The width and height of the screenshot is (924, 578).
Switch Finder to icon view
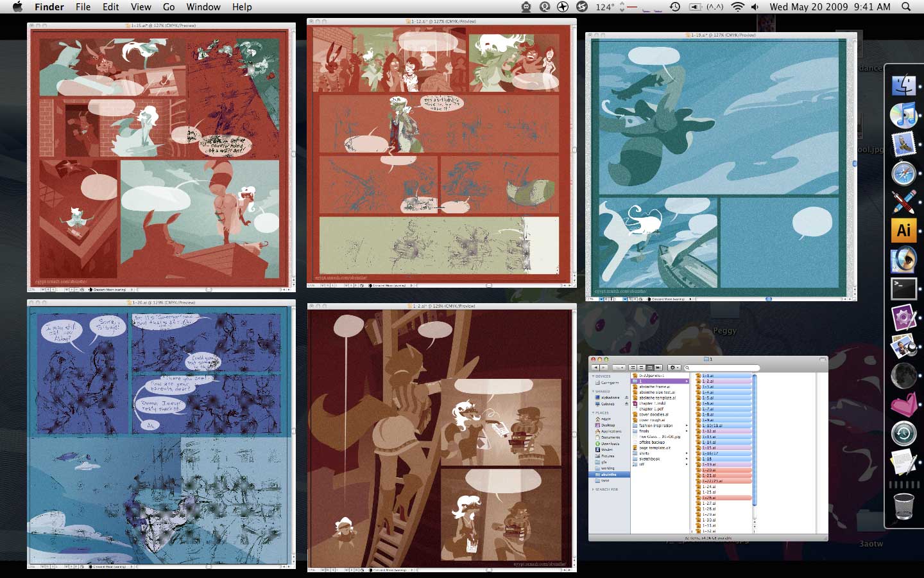click(x=633, y=368)
